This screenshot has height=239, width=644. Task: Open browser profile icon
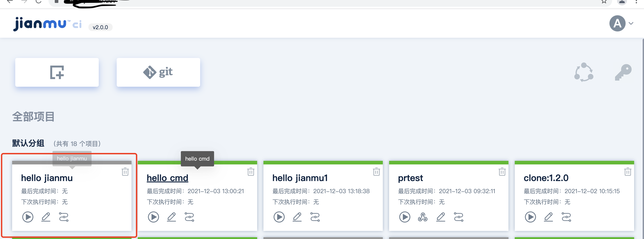click(622, 2)
